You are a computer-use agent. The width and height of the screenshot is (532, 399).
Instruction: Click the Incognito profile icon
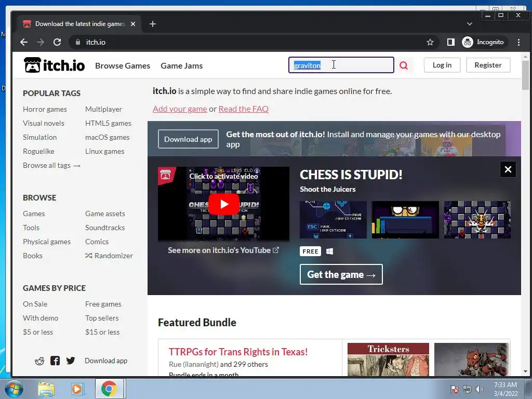pos(468,42)
